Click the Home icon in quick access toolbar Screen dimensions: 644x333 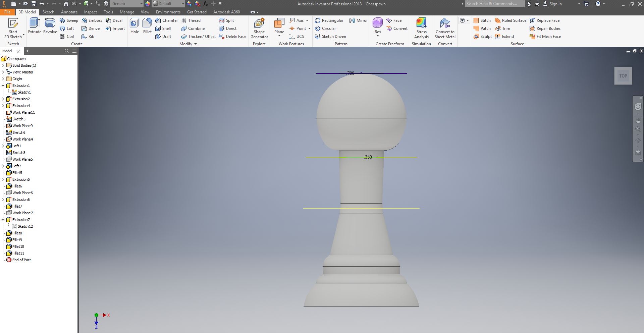pyautogui.click(x=66, y=4)
